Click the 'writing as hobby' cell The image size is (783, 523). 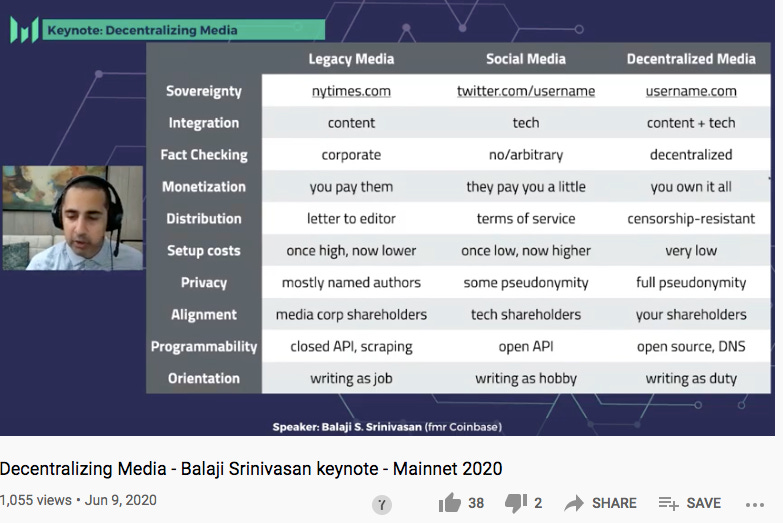click(526, 379)
